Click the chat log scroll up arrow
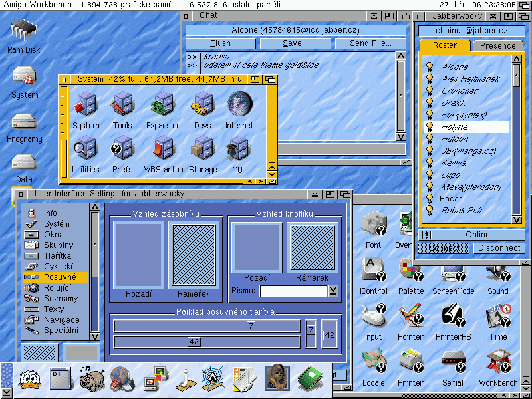This screenshot has width=532, height=399. coord(401,56)
